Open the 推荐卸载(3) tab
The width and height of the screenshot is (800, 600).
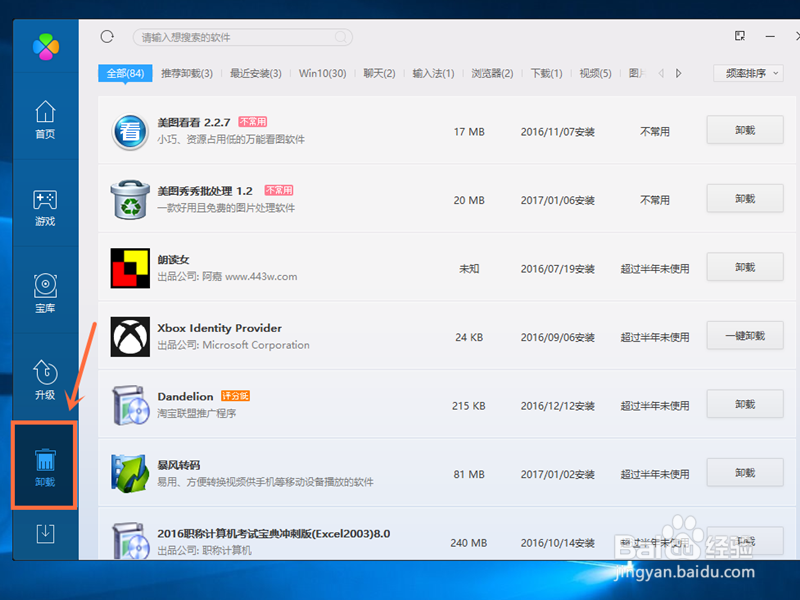[x=189, y=73]
